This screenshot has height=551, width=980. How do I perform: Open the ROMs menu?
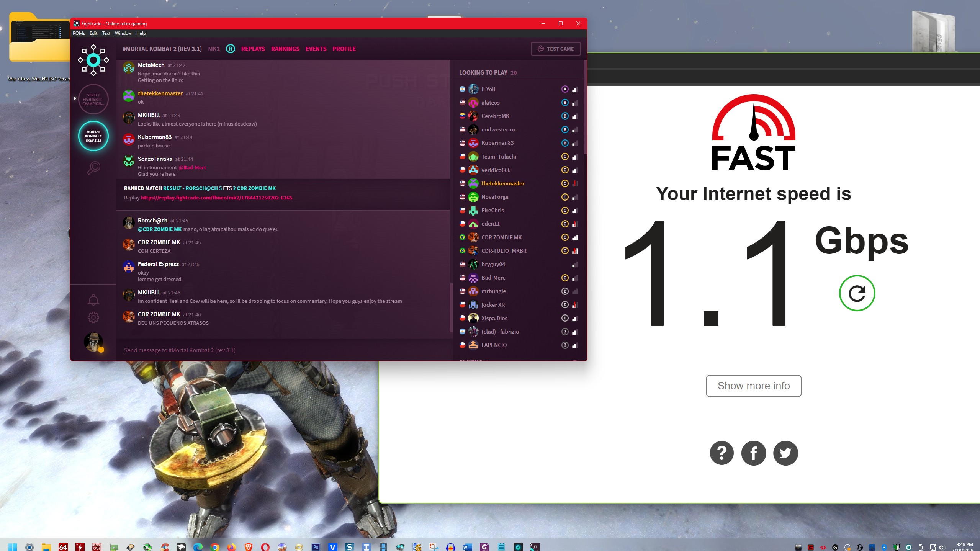79,33
